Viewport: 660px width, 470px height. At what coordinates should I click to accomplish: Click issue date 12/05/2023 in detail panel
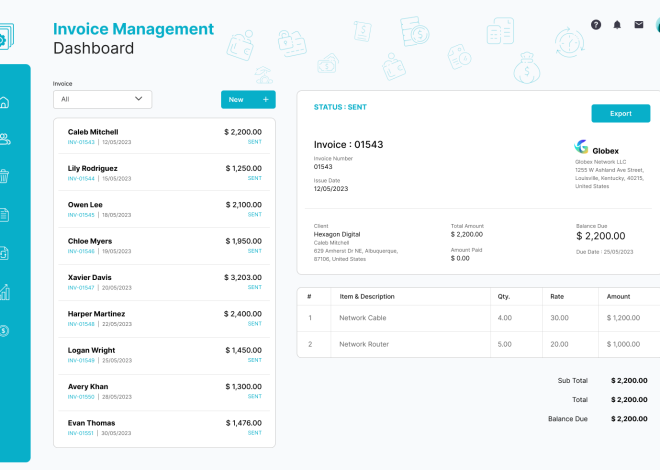(331, 189)
